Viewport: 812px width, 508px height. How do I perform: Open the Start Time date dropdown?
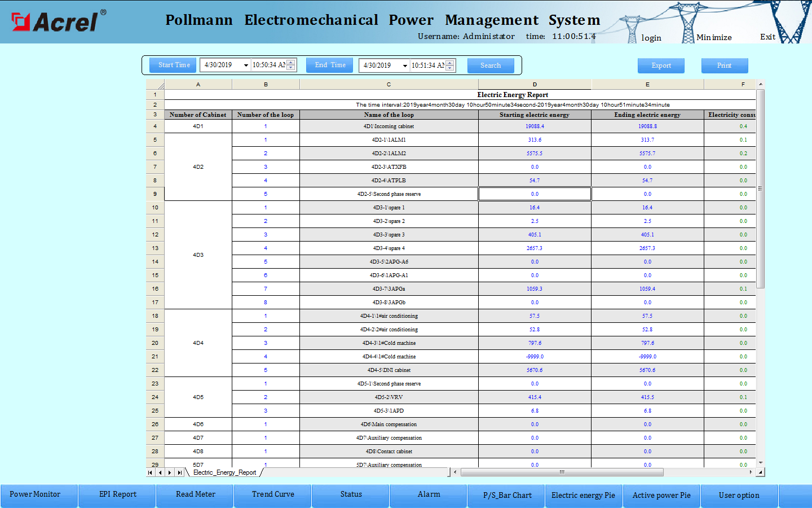point(246,65)
